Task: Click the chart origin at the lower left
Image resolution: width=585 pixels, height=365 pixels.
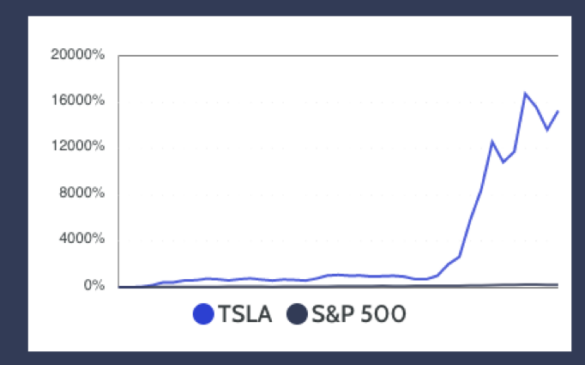Action: tap(119, 287)
